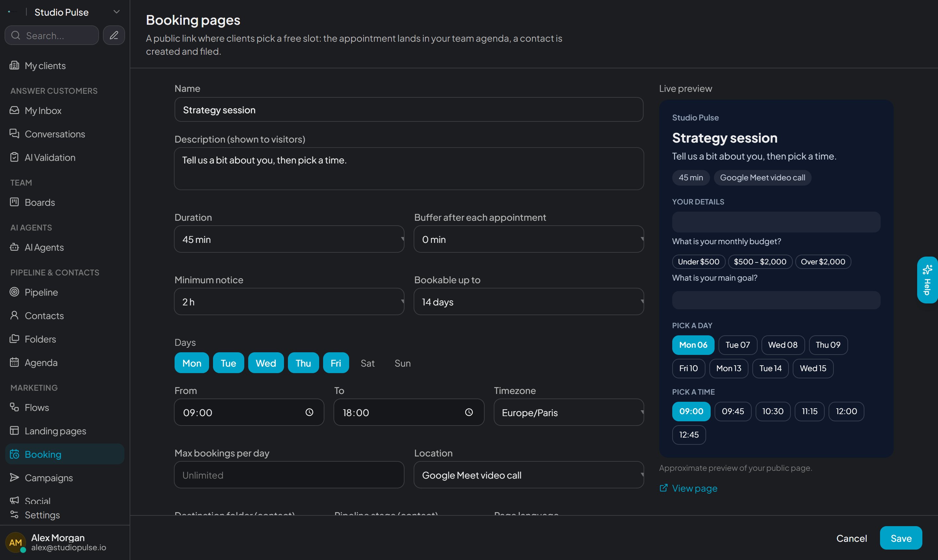Click the compose pencil icon beside search

click(114, 35)
